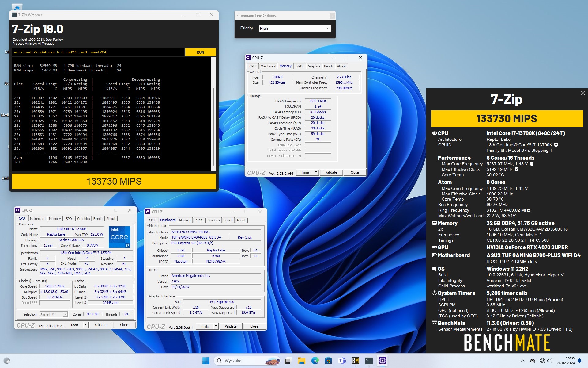Screen dimensions: 588x368
Task: Click the CPU chip icon in BenchMate panel
Action: pos(434,133)
